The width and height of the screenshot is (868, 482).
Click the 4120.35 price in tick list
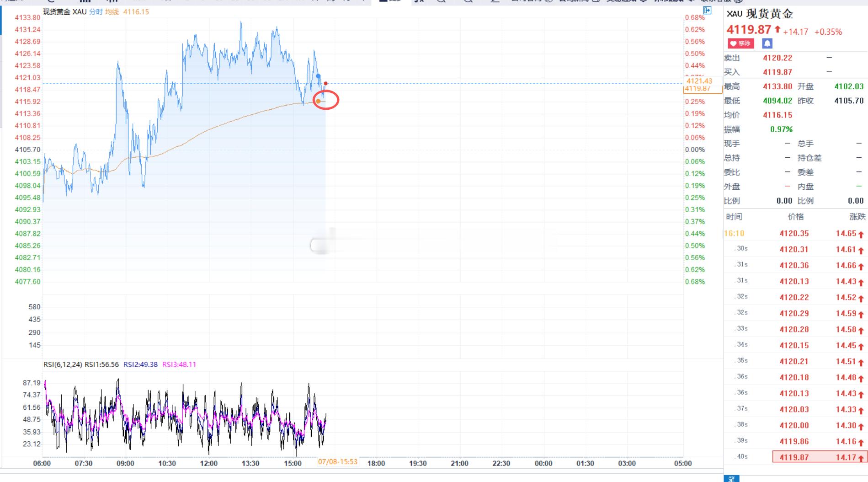click(794, 233)
